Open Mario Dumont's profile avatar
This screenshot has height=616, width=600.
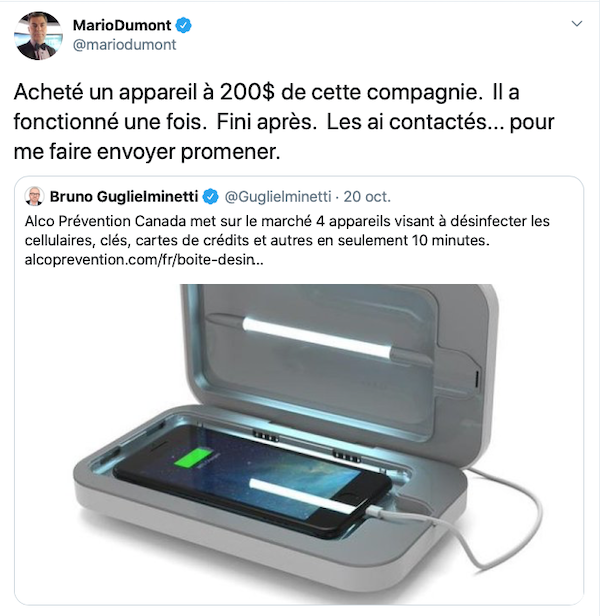(x=38, y=35)
